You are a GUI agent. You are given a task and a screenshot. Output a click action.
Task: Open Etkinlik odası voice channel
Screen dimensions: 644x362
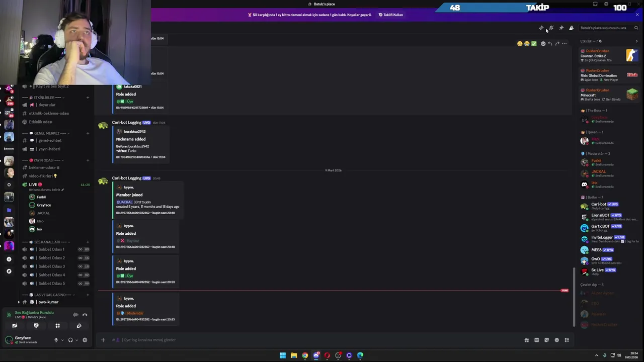coord(55,122)
